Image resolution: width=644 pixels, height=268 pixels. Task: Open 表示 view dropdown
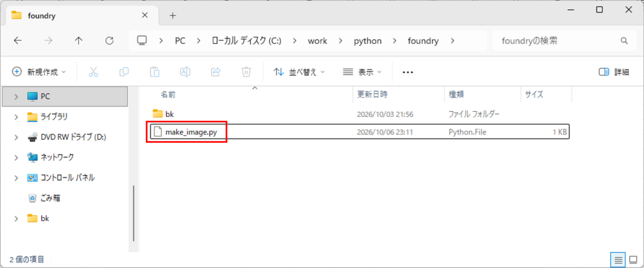(x=362, y=72)
